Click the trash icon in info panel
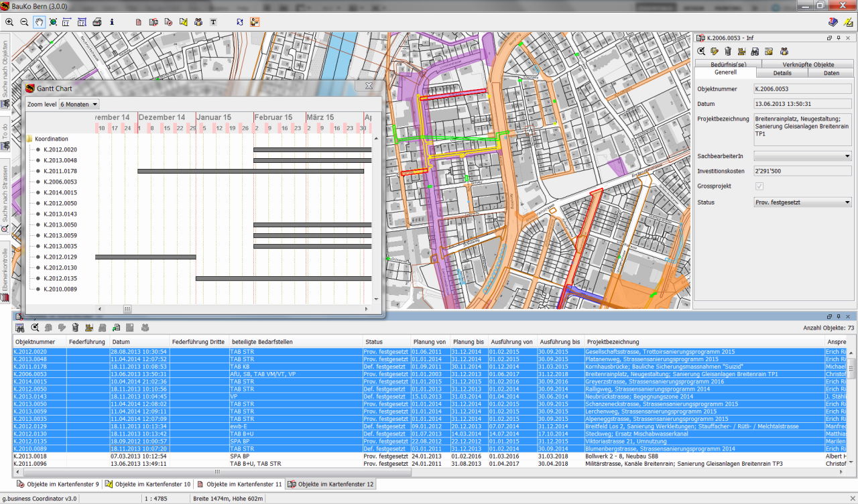858x504 pixels. 728,52
